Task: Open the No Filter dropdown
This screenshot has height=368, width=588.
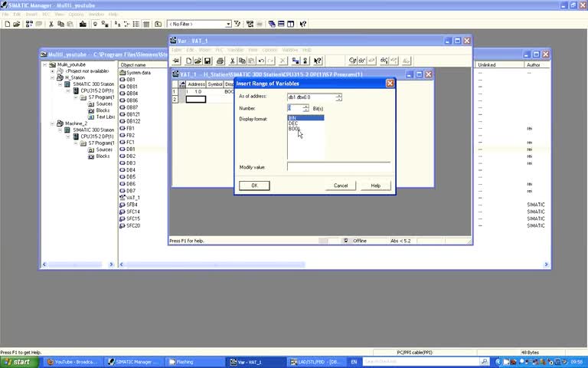Action: 228,24
